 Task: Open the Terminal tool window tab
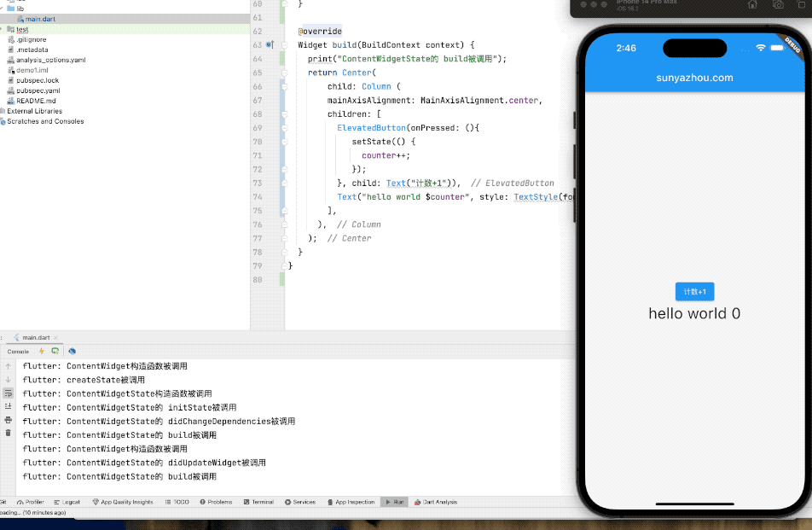[258, 502]
